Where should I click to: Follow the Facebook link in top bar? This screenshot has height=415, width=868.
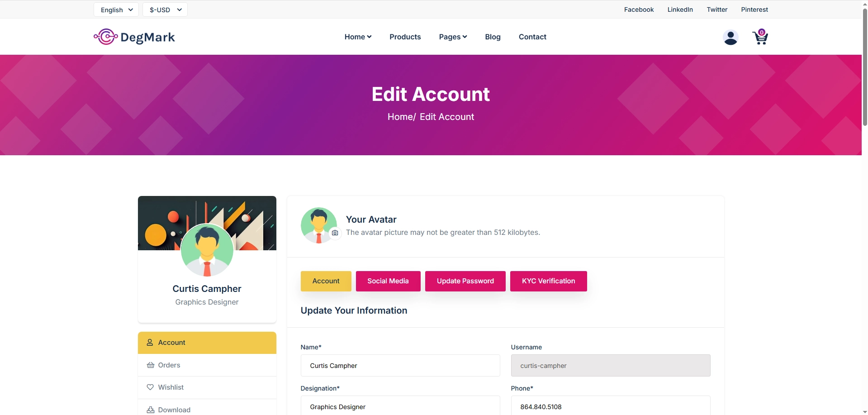[639, 10]
